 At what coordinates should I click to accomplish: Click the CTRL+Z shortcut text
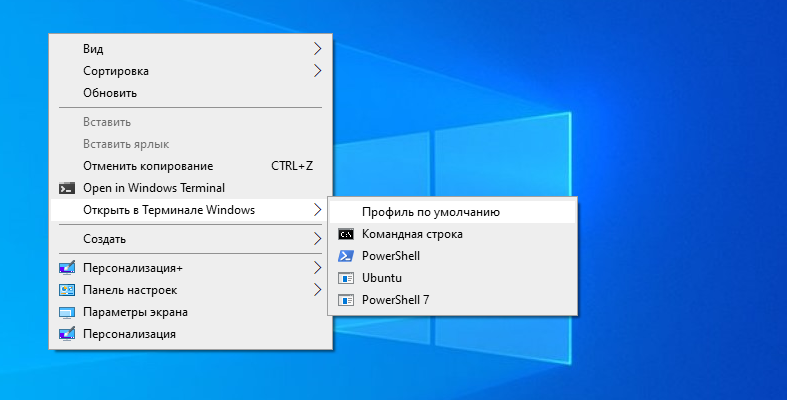pyautogui.click(x=292, y=166)
